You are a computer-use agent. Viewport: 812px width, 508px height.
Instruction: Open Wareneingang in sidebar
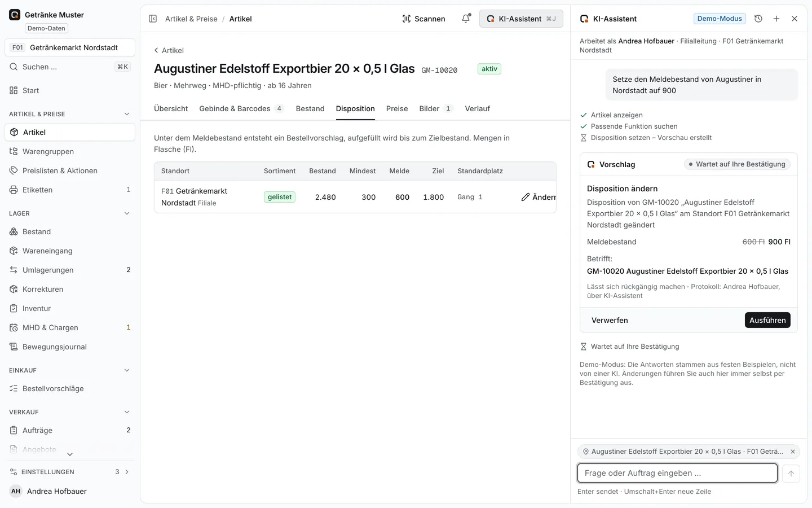coord(70,251)
